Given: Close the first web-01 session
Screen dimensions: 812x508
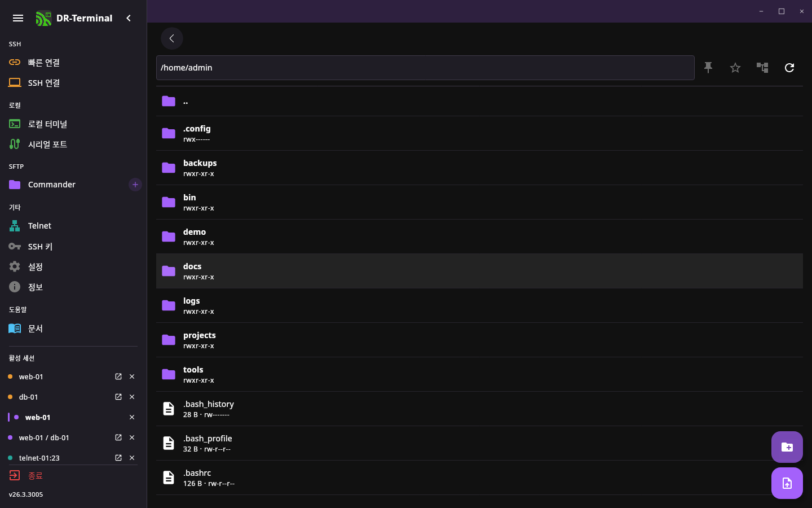Looking at the screenshot, I should point(132,376).
